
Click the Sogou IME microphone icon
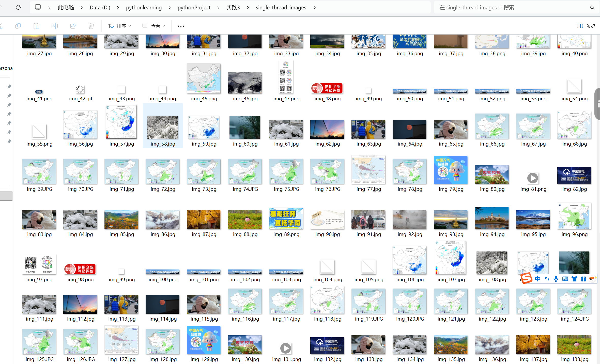click(556, 279)
